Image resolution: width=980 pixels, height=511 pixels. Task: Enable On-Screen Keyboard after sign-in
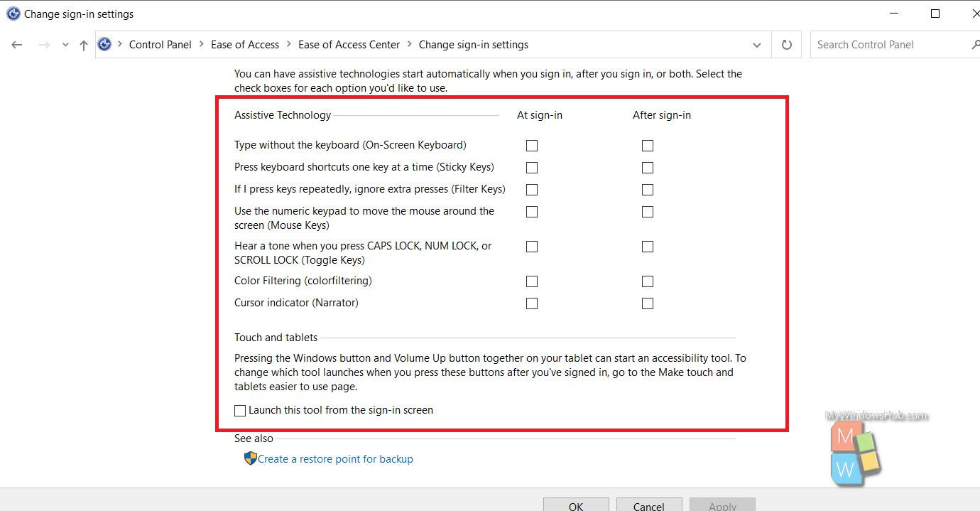pyautogui.click(x=648, y=146)
